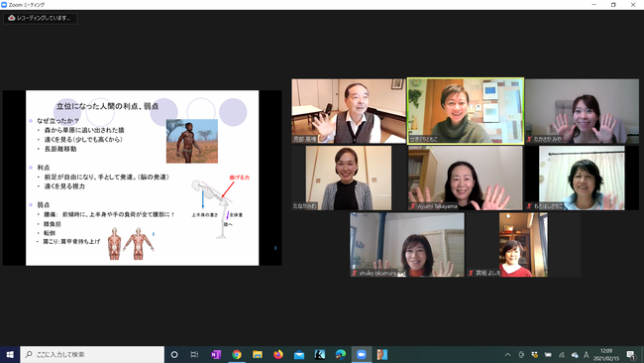
Task: Click the muted mic icon beside Ayumi Takayama
Action: (413, 206)
